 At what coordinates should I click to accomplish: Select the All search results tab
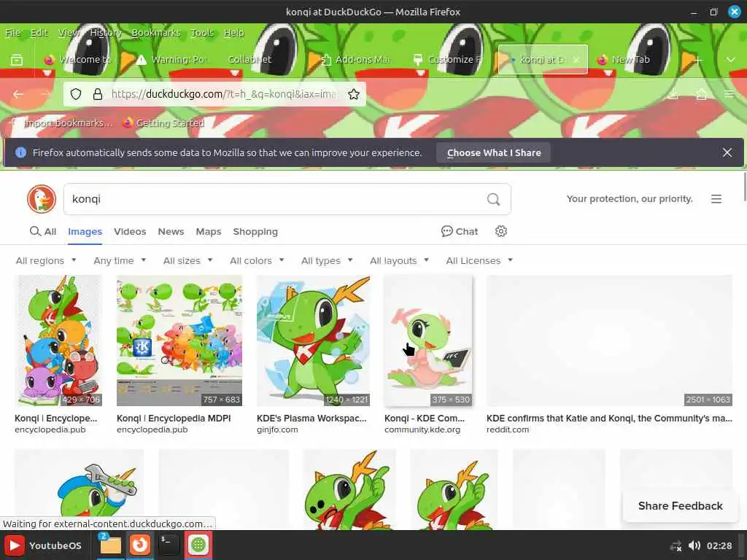[43, 231]
